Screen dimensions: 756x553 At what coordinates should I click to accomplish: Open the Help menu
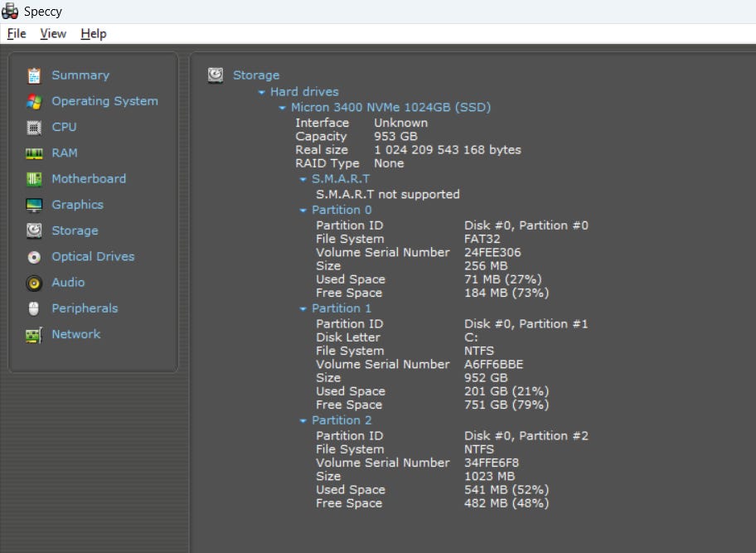pyautogui.click(x=94, y=34)
